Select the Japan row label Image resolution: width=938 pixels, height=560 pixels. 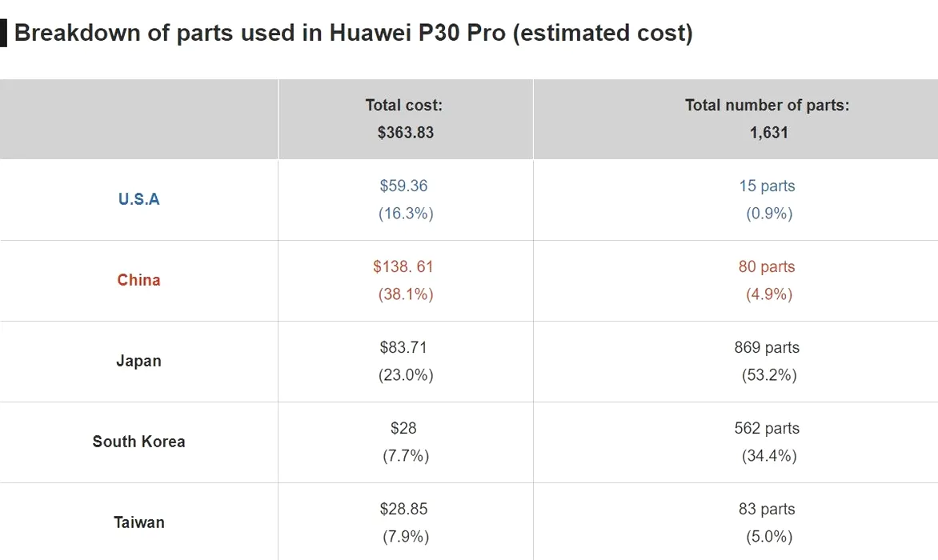[x=138, y=361]
